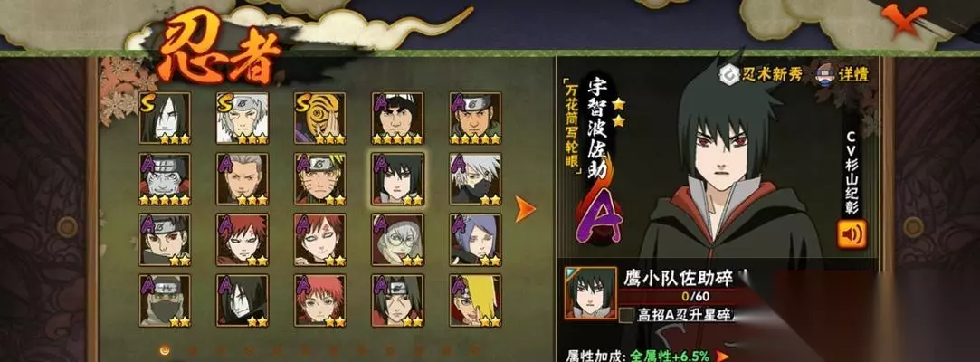Play the character voice speaker icon

[x=852, y=233]
